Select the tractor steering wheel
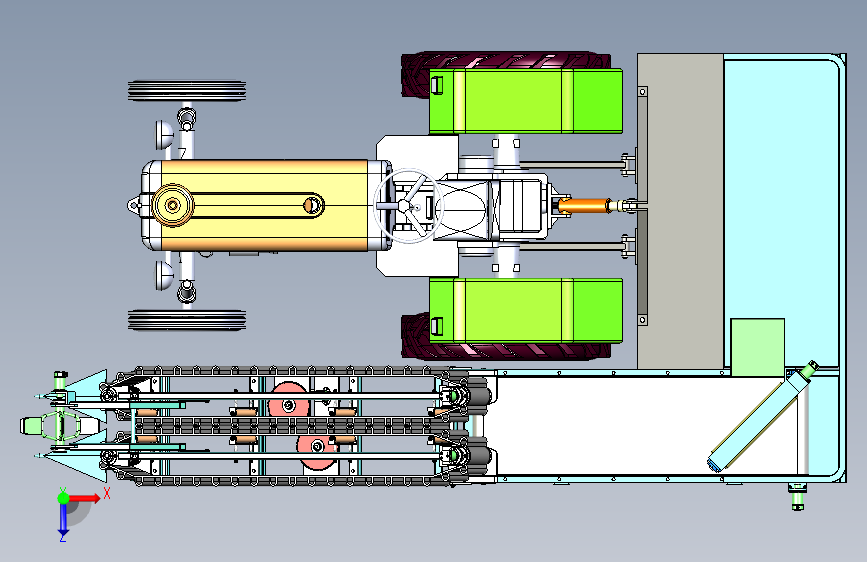The height and width of the screenshot is (562, 867). tap(408, 206)
